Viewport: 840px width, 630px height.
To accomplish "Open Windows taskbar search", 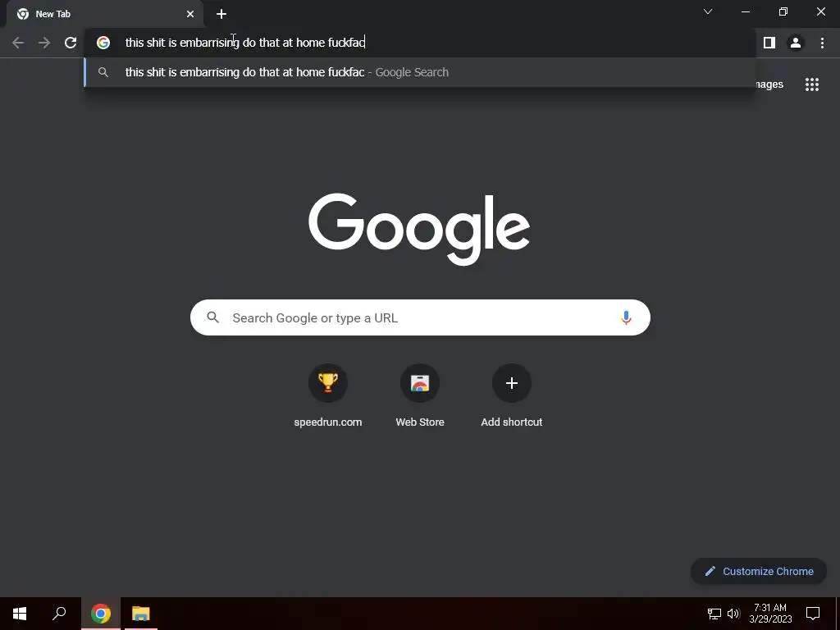I will tap(59, 614).
